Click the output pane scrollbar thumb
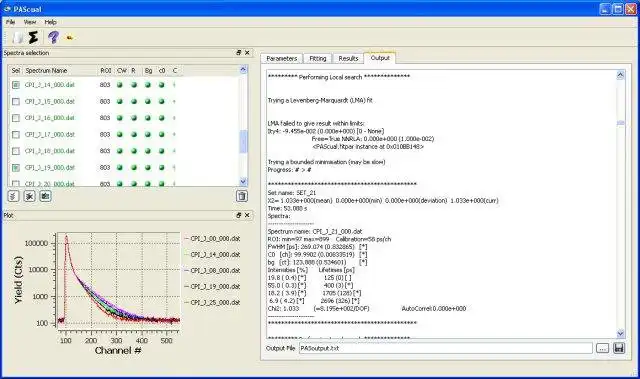 (x=620, y=123)
